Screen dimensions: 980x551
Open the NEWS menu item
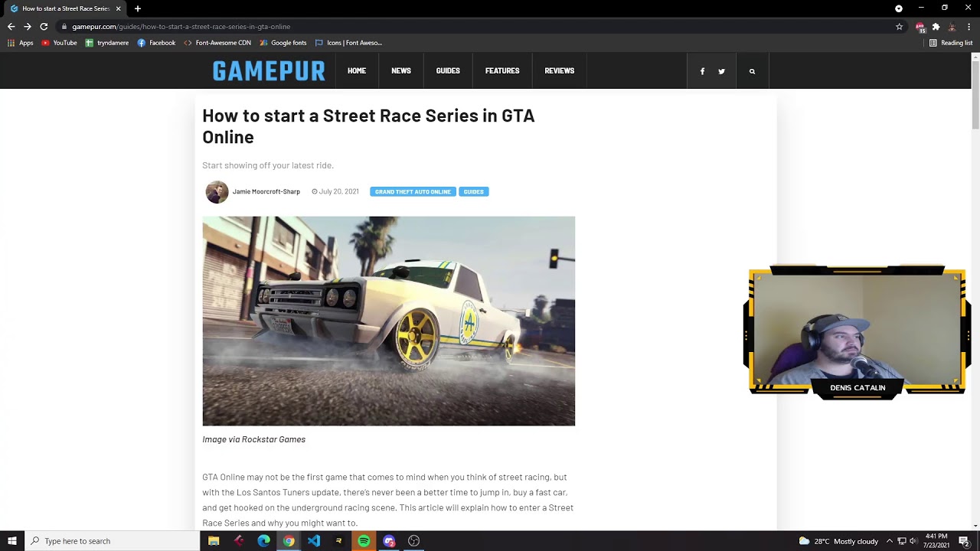401,70
